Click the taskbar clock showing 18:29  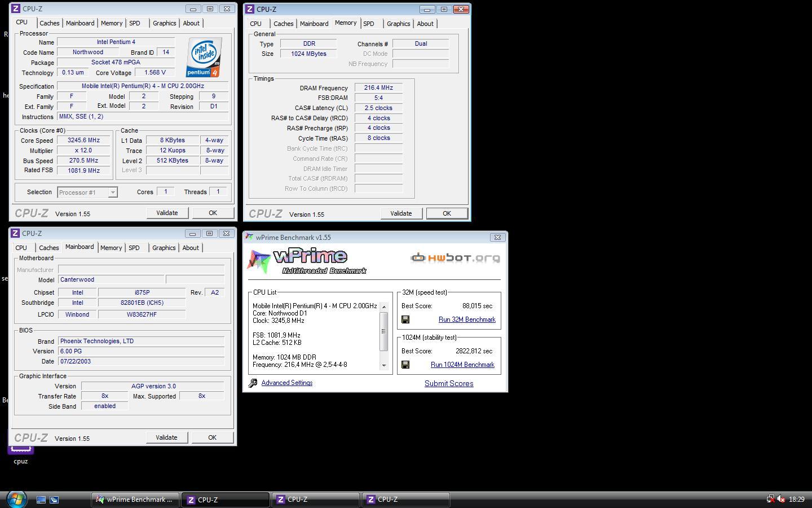(797, 500)
